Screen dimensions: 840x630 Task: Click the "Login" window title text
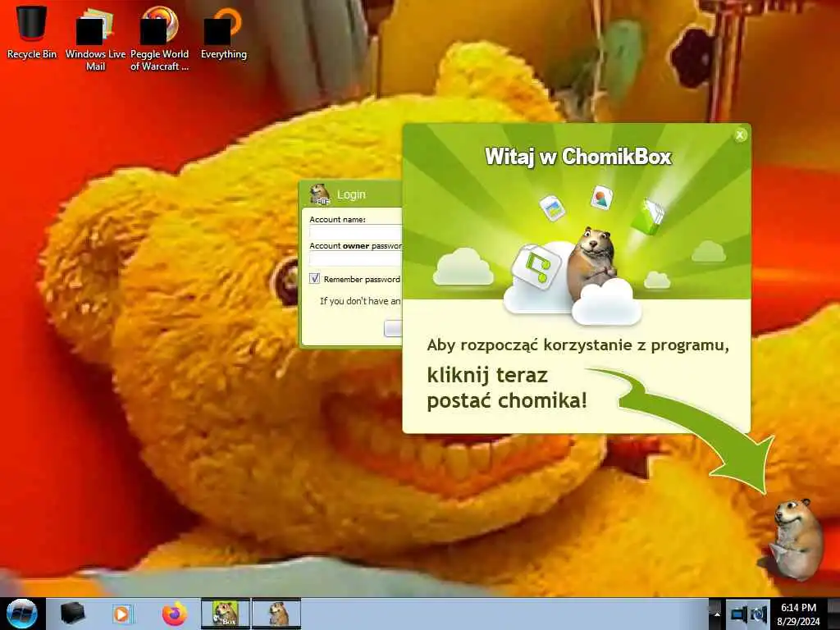(351, 194)
